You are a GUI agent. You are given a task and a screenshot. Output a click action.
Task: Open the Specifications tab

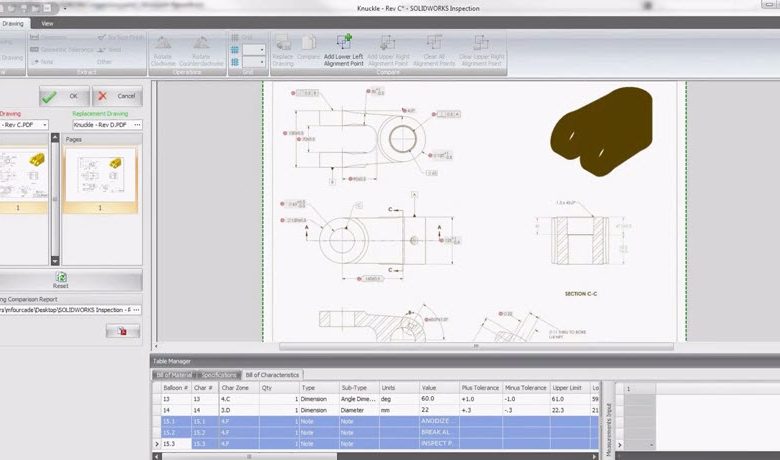click(x=219, y=375)
